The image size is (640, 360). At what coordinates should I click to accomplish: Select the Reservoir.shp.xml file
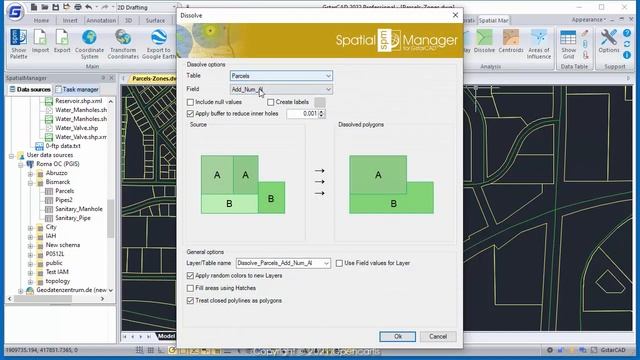pos(74,101)
